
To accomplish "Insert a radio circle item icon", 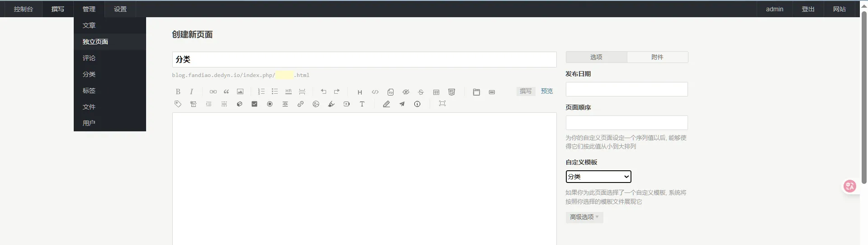I will [x=270, y=104].
